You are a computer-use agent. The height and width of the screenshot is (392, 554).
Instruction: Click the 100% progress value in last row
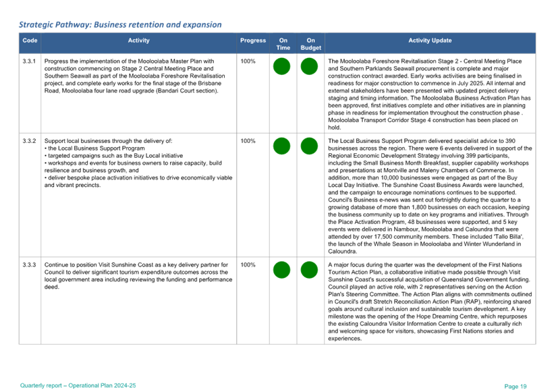click(x=247, y=265)
